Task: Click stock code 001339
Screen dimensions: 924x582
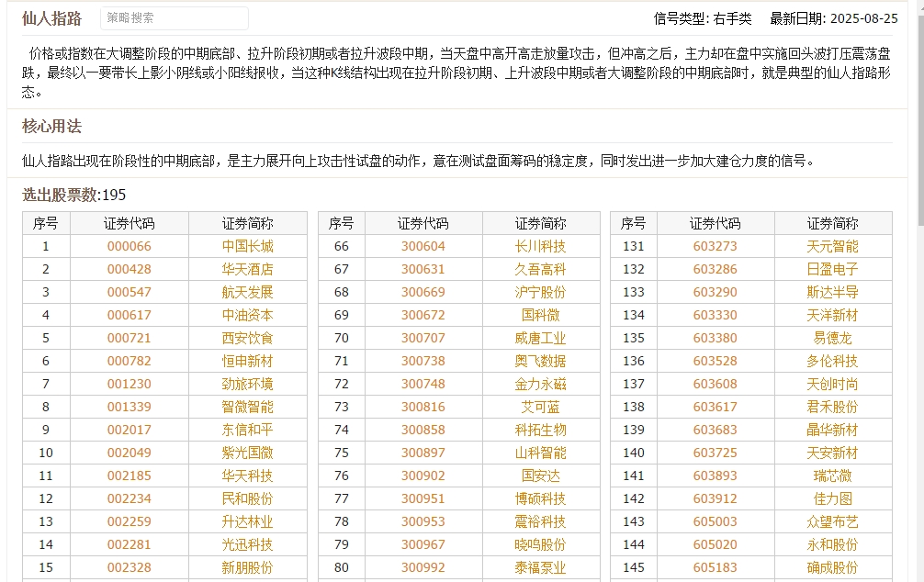Action: 130,407
